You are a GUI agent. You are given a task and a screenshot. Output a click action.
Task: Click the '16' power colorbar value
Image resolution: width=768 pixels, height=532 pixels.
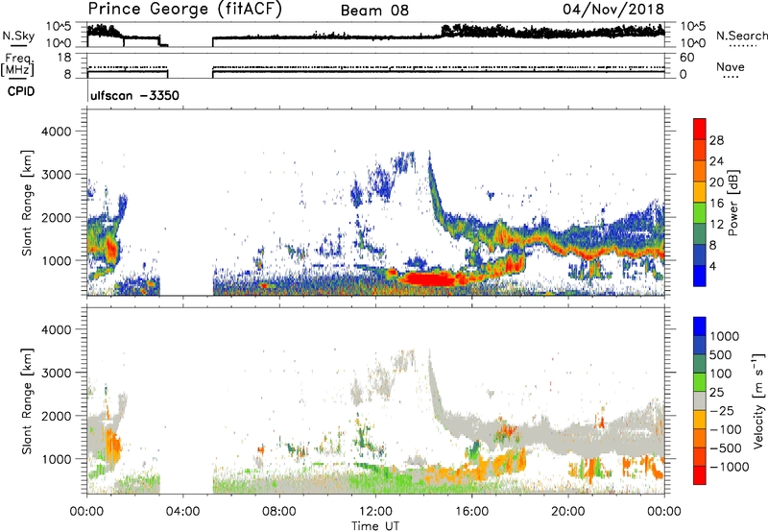716,204
